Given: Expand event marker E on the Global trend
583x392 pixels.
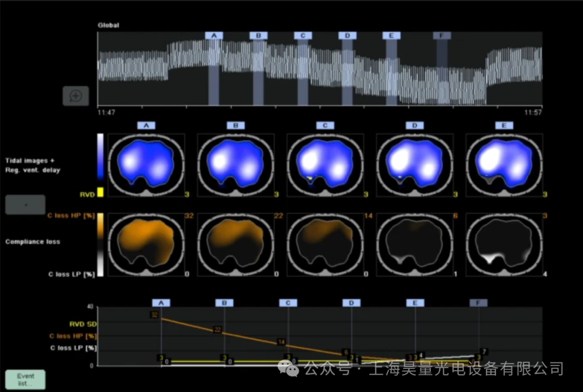Looking at the screenshot, I should pyautogui.click(x=391, y=35).
